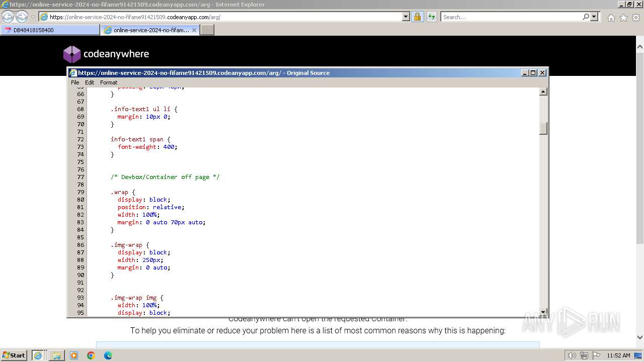
Task: Open the IE Home icon
Action: click(x=611, y=18)
